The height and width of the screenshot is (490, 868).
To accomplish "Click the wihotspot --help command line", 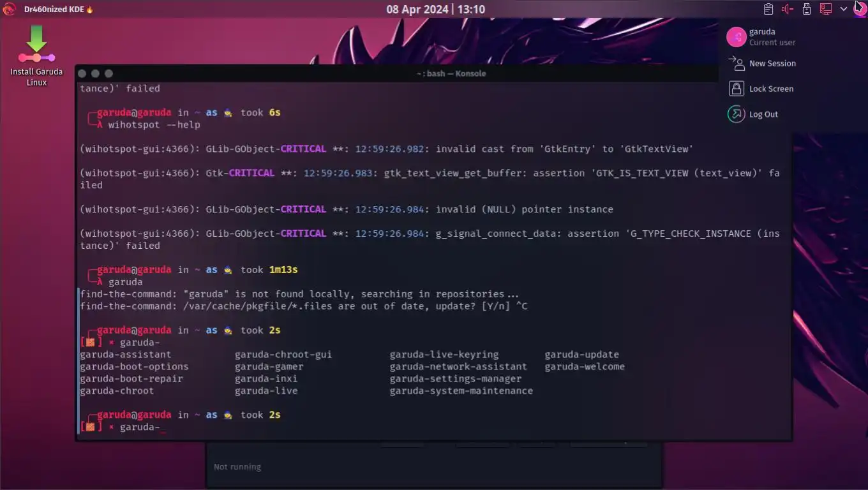I will tap(154, 125).
